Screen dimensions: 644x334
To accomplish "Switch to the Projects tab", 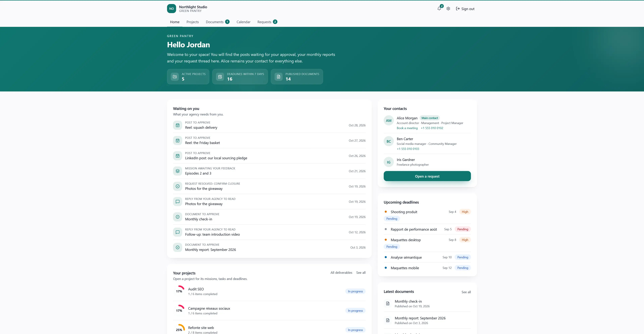I will 193,22.
